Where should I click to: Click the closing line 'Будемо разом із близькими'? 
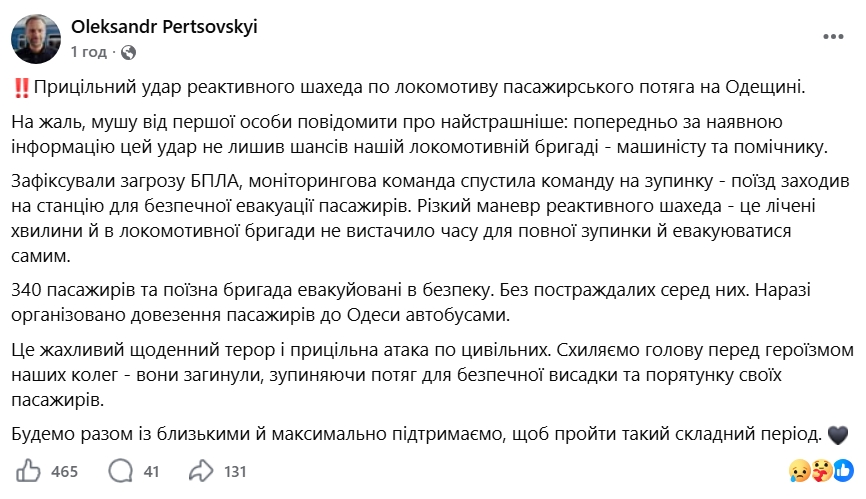(x=417, y=434)
